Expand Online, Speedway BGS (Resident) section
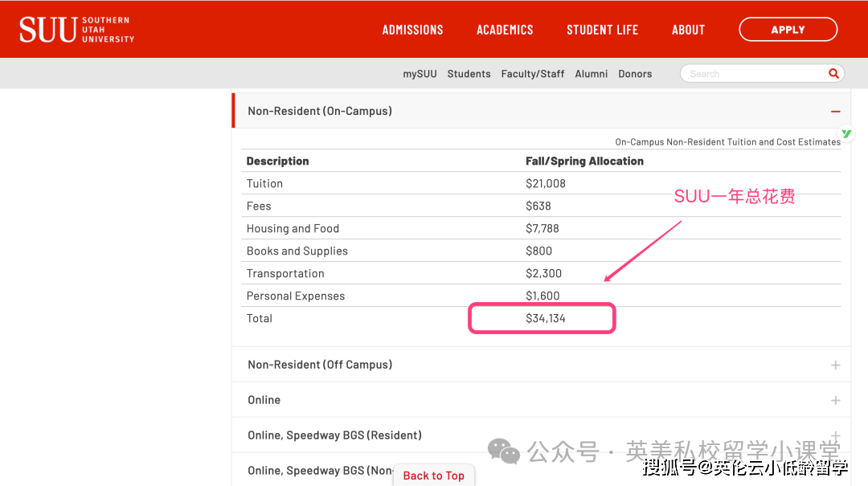The height and width of the screenshot is (486, 868). pyautogui.click(x=334, y=435)
